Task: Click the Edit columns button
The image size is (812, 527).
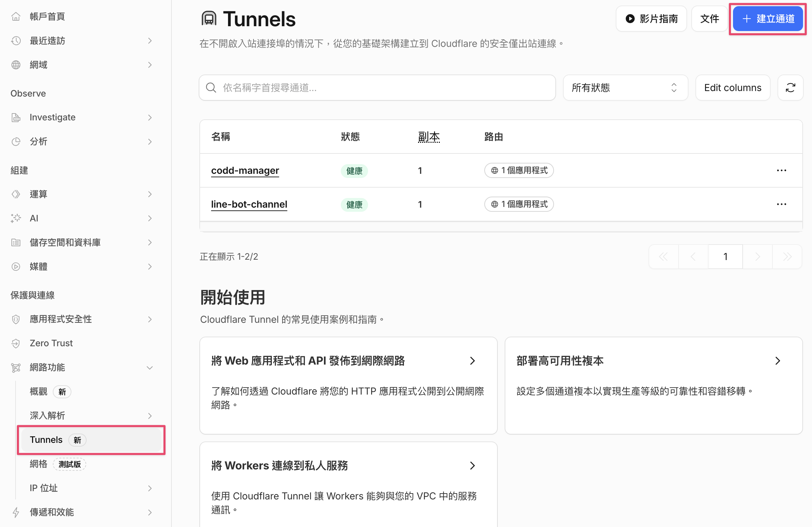Action: tap(733, 88)
